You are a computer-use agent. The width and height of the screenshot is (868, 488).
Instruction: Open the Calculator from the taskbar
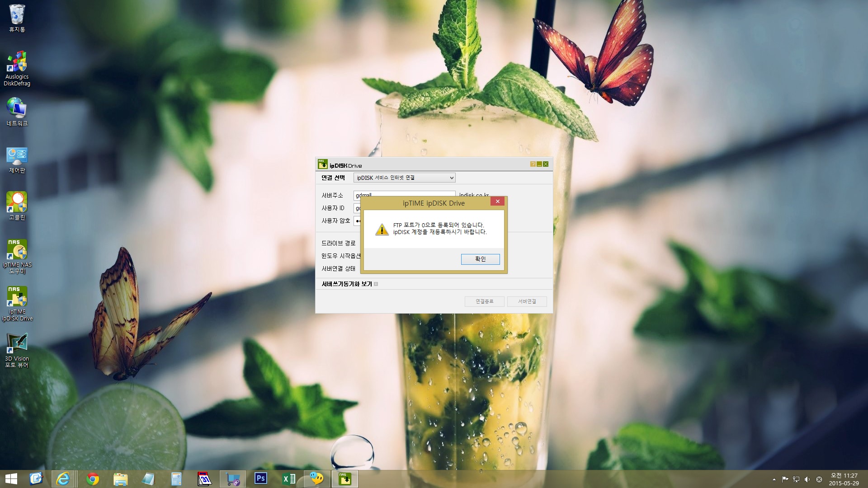176,479
